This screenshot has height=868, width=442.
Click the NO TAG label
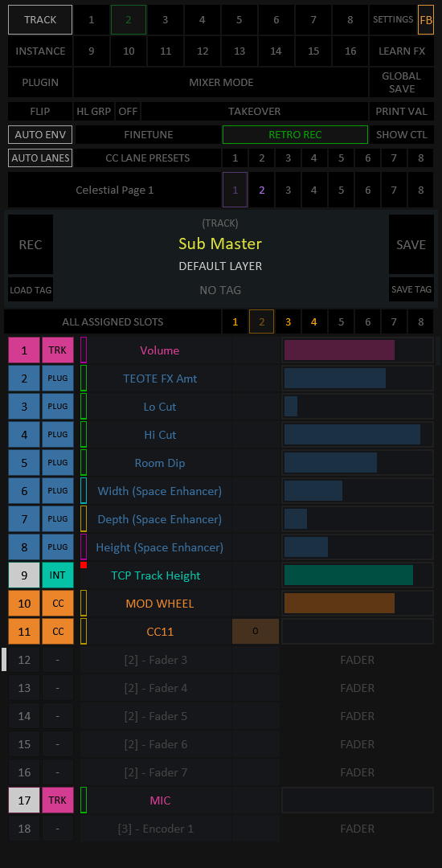(220, 290)
